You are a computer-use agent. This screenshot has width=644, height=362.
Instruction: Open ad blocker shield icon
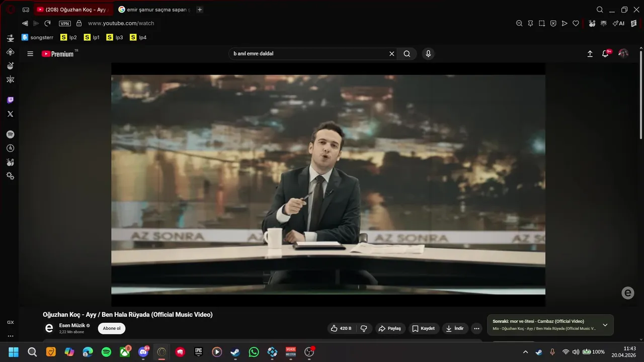pyautogui.click(x=553, y=23)
